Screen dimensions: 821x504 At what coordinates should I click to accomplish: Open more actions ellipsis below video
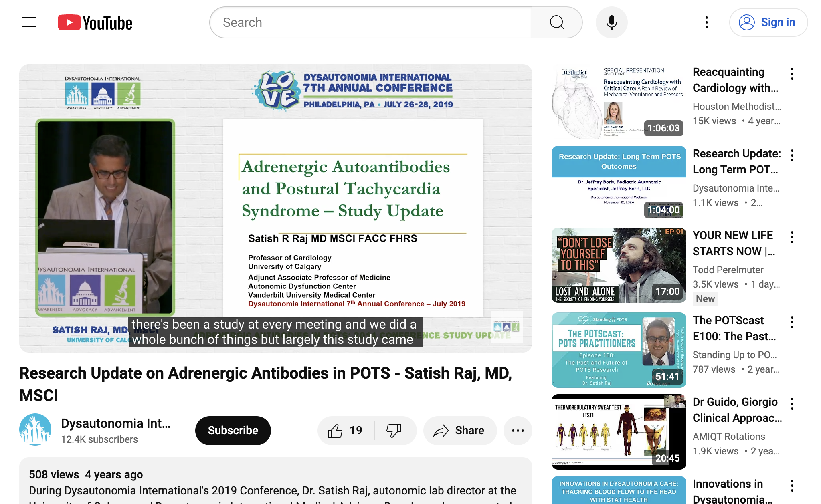click(518, 431)
